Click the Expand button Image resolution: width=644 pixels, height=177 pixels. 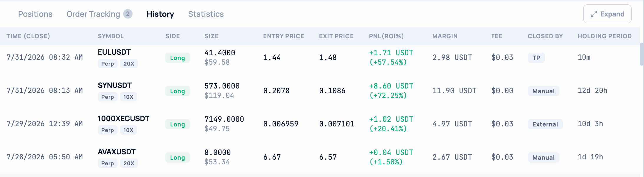(607, 14)
